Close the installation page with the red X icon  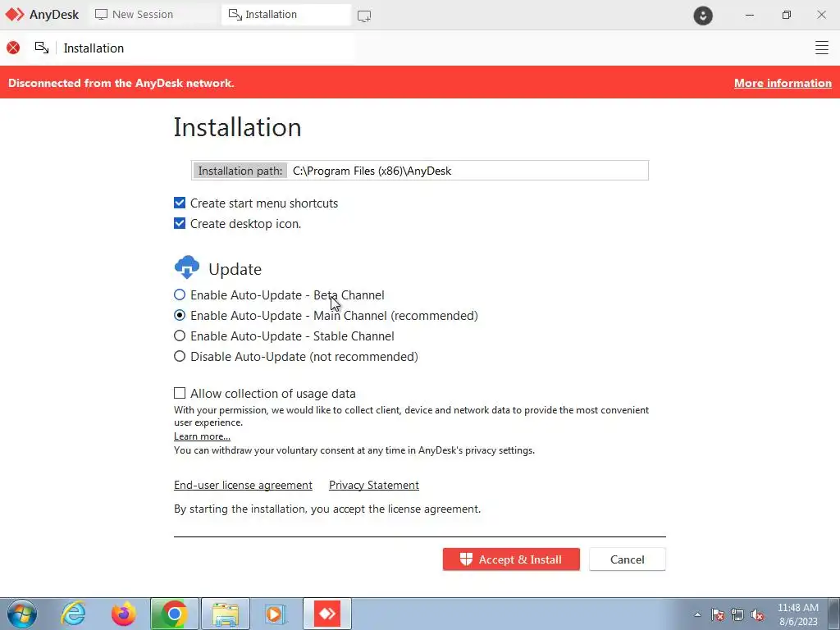(x=13, y=48)
